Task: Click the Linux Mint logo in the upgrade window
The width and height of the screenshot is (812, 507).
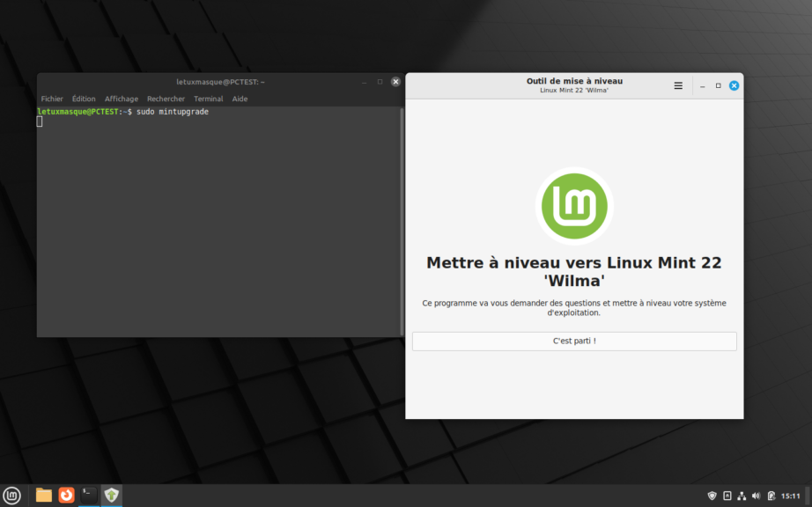Action: click(x=573, y=206)
